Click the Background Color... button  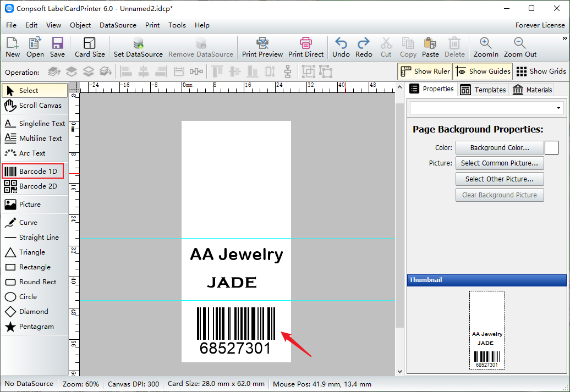tap(500, 148)
